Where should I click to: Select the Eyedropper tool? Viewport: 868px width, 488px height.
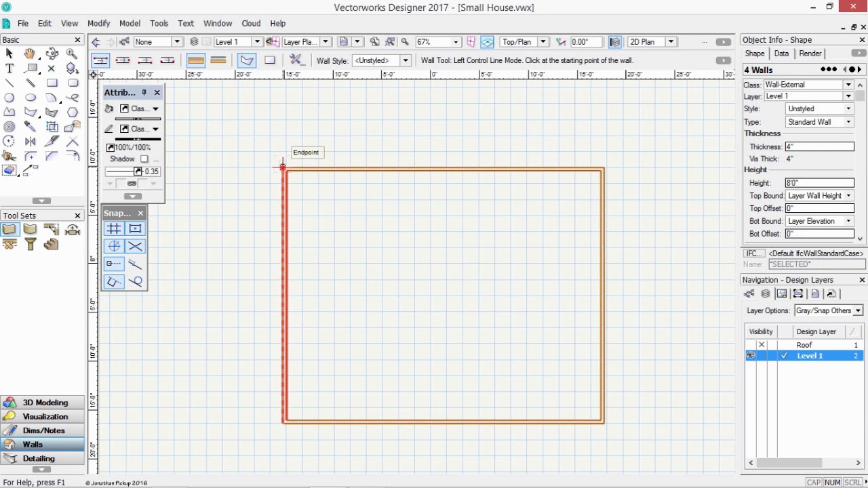pyautogui.click(x=30, y=127)
